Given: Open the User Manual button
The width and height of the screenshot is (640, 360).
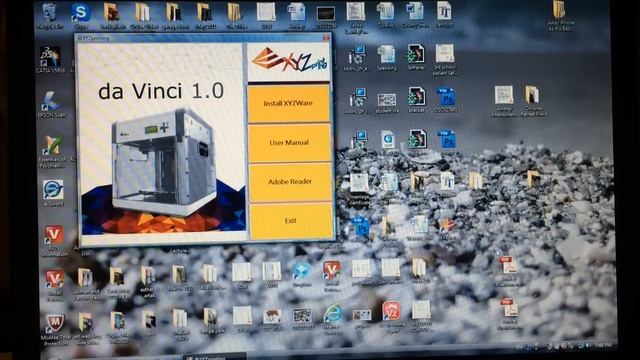Looking at the screenshot, I should [x=289, y=142].
